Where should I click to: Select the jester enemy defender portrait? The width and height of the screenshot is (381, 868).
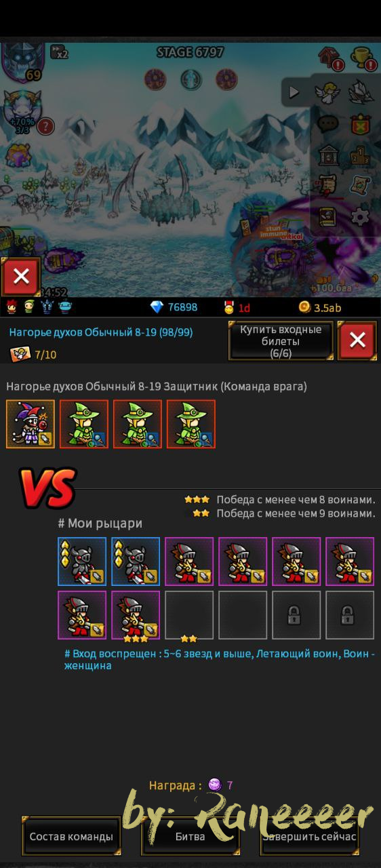(30, 424)
